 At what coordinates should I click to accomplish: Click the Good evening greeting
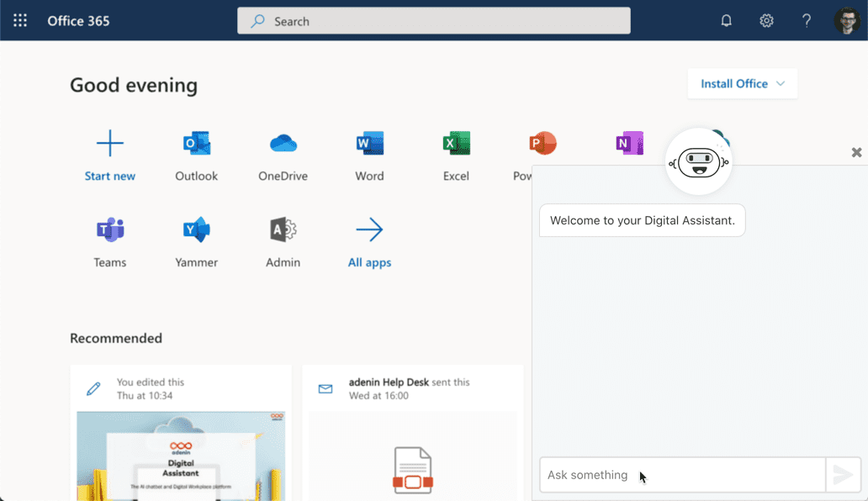134,85
